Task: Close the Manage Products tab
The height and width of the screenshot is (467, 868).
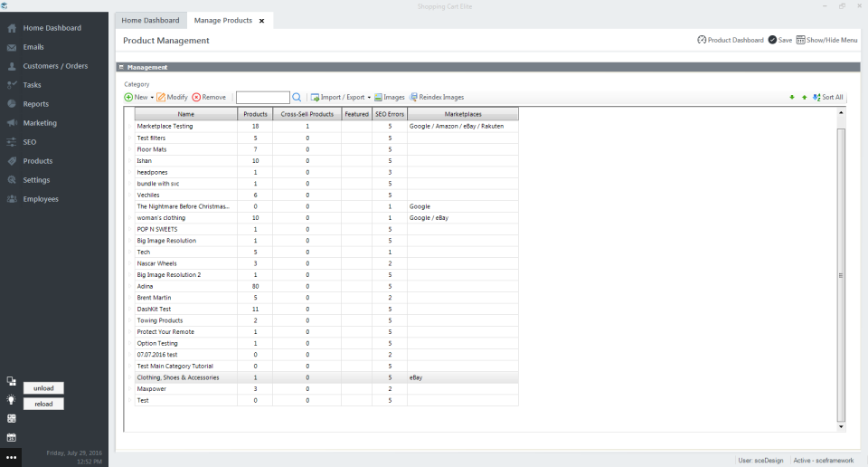Action: point(262,21)
